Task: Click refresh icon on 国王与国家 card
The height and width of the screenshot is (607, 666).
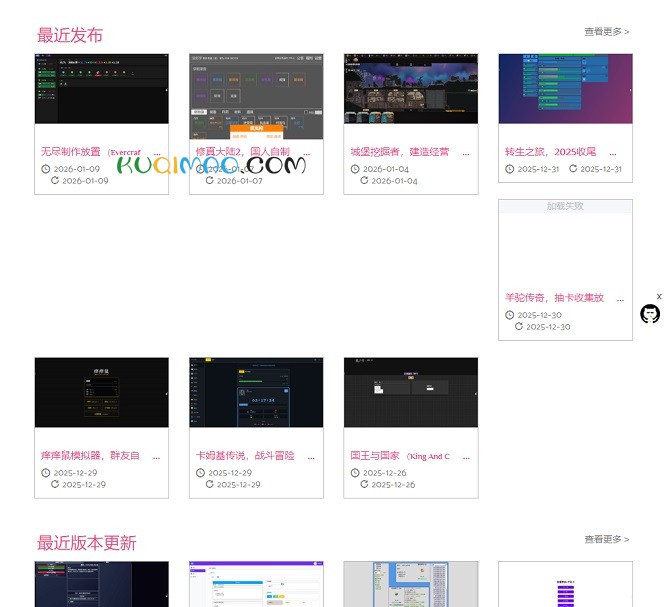Action: pos(364,484)
